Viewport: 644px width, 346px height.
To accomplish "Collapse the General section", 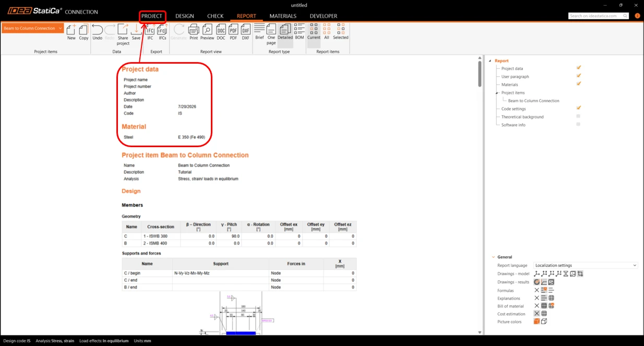I will [493, 257].
